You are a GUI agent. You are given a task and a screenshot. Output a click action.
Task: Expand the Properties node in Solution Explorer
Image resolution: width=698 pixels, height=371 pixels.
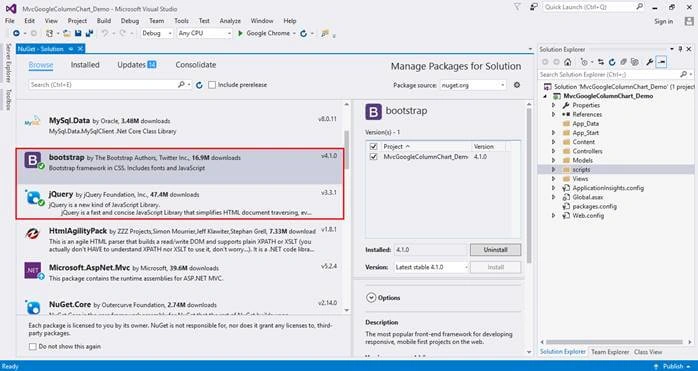553,105
